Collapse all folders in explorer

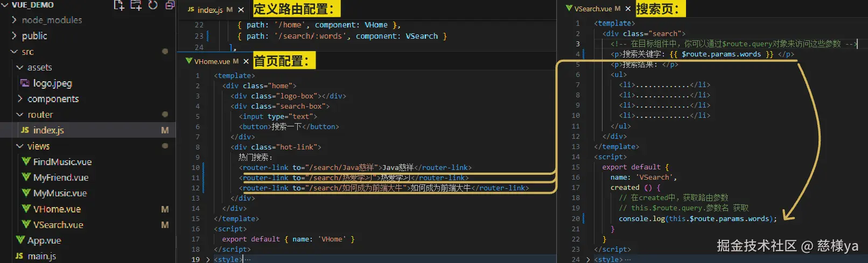click(x=170, y=5)
